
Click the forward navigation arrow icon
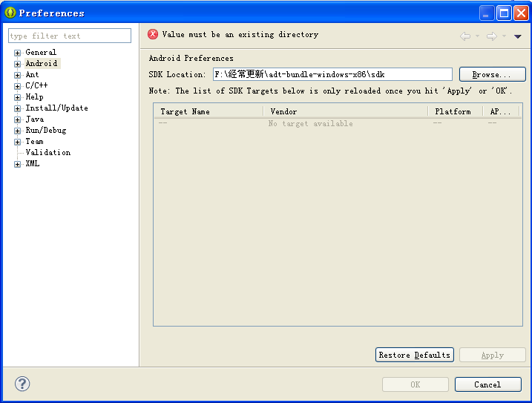492,36
